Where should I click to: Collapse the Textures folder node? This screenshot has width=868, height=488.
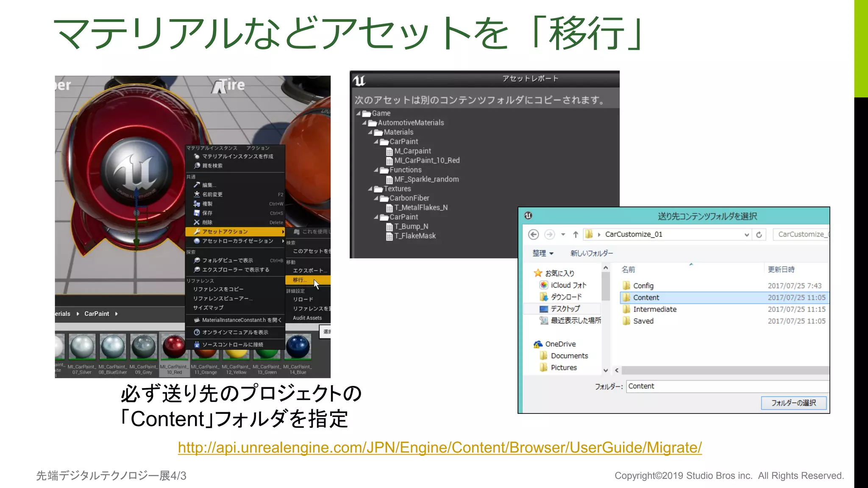[370, 189]
